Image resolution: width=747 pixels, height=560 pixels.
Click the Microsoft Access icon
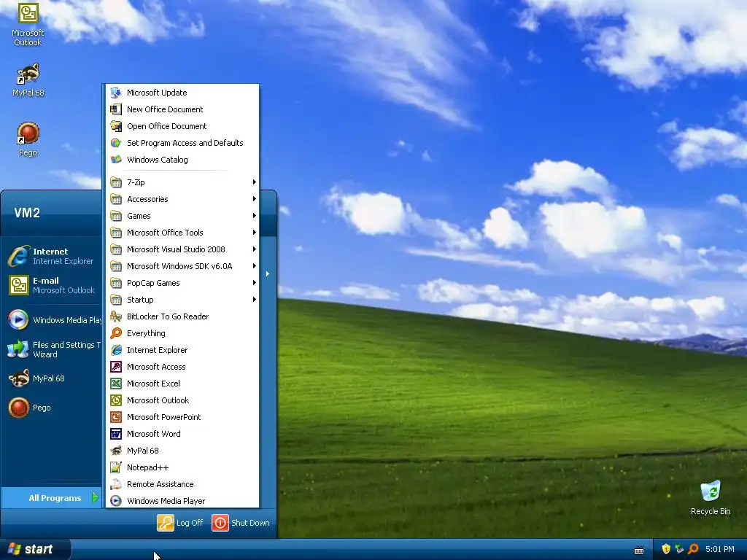pos(116,367)
